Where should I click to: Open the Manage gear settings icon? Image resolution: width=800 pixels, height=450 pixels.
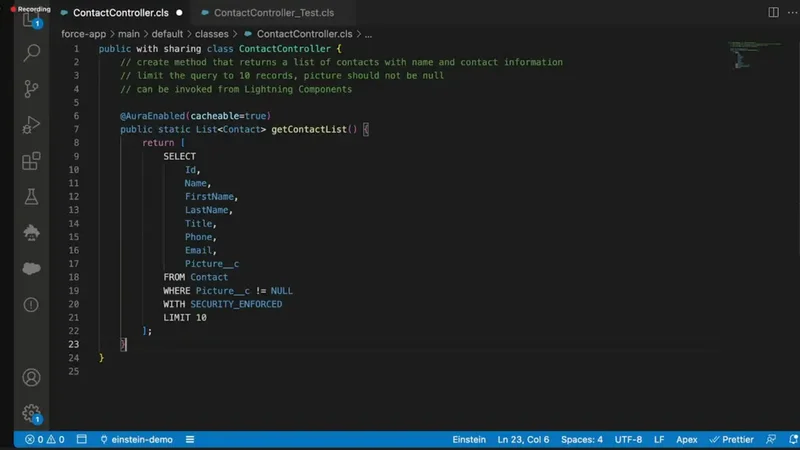32,413
